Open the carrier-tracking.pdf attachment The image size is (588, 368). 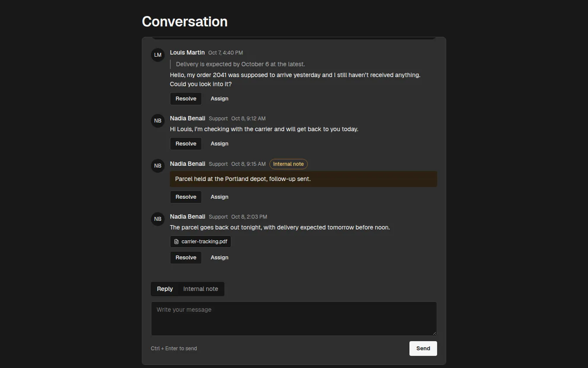pos(201,242)
